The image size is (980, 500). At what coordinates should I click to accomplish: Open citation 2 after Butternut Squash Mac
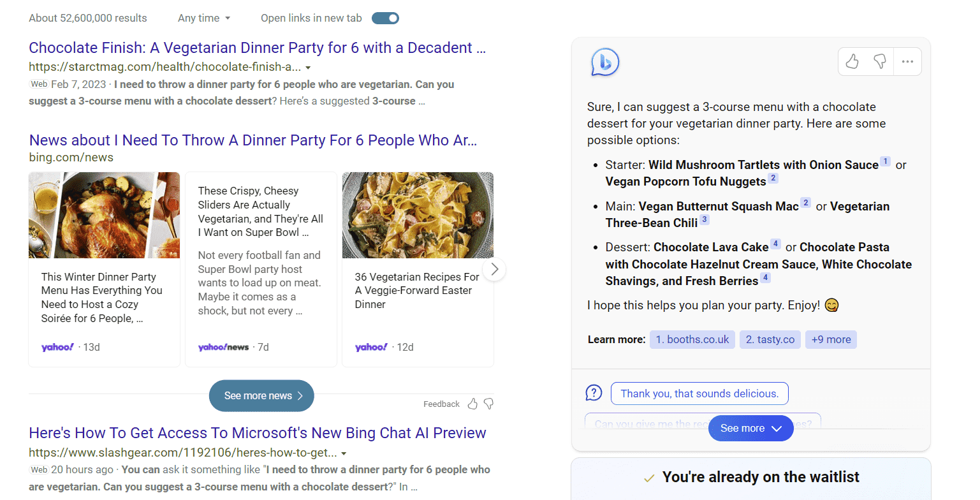point(805,203)
